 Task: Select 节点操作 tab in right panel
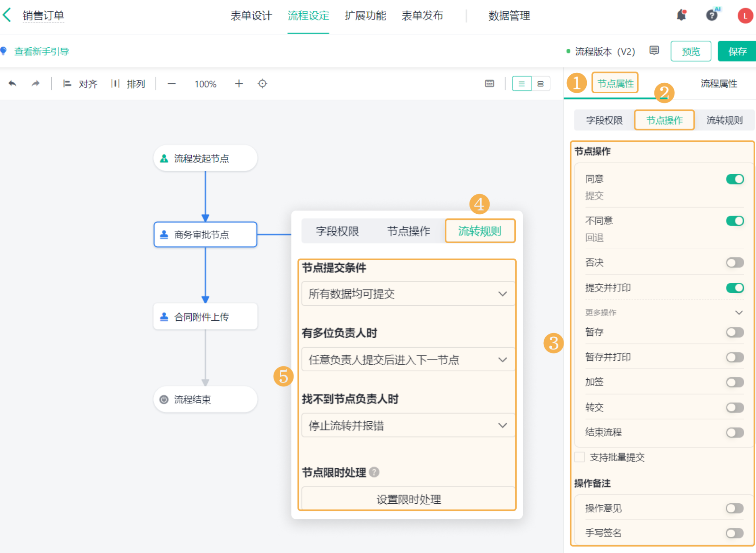[x=664, y=120]
